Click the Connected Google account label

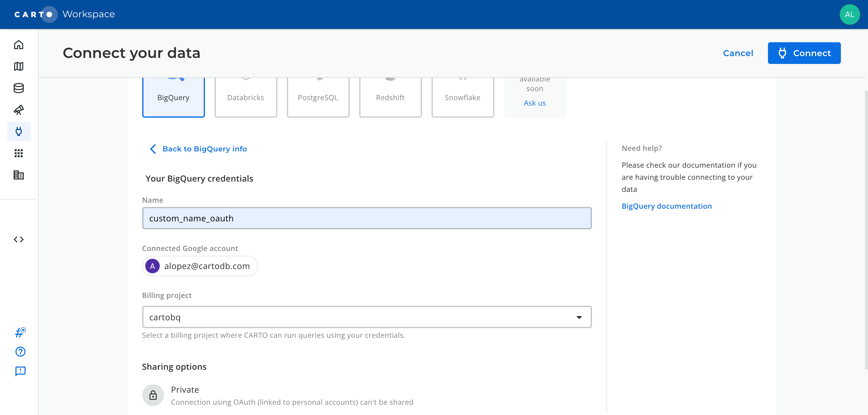coord(190,248)
